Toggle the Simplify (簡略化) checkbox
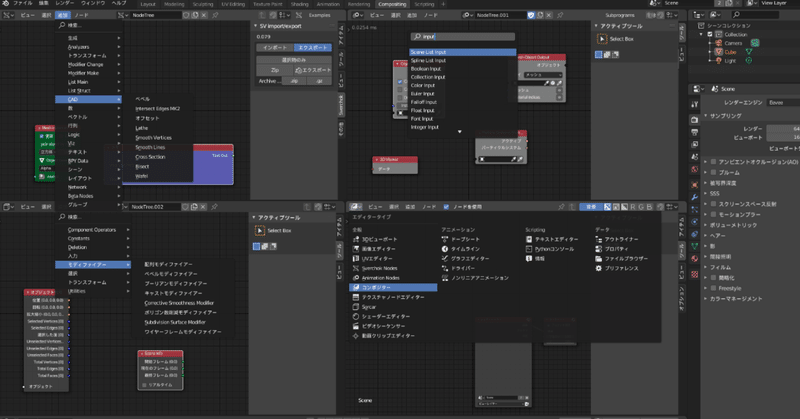Viewport: 800px width, 419px height. point(714,278)
